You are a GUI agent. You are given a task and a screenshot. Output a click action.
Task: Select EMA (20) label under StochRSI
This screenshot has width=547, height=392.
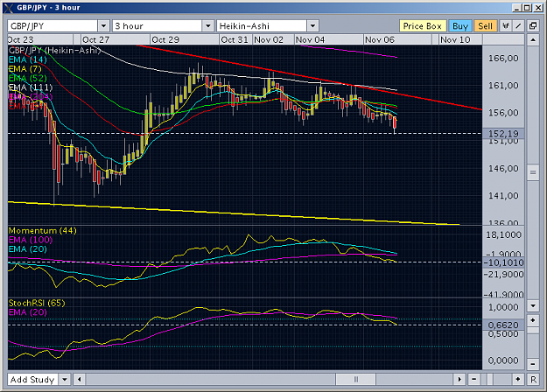(27, 312)
